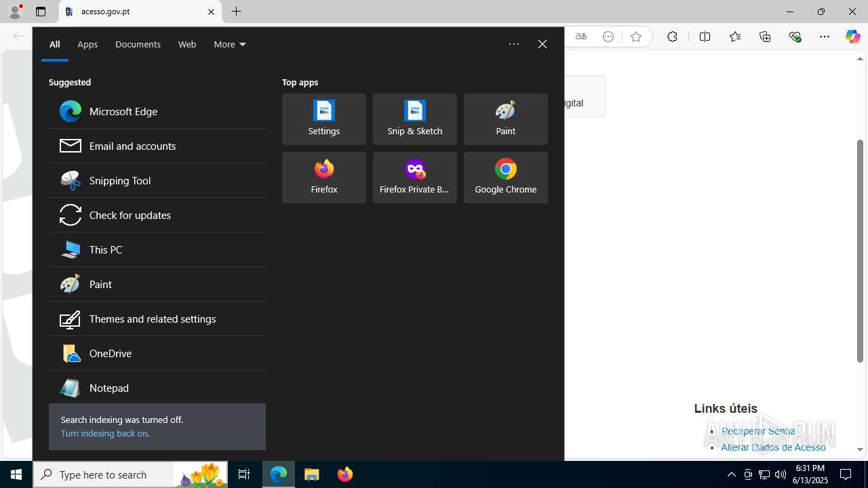The width and height of the screenshot is (868, 488).
Task: Open Task View on taskbar
Action: (244, 474)
